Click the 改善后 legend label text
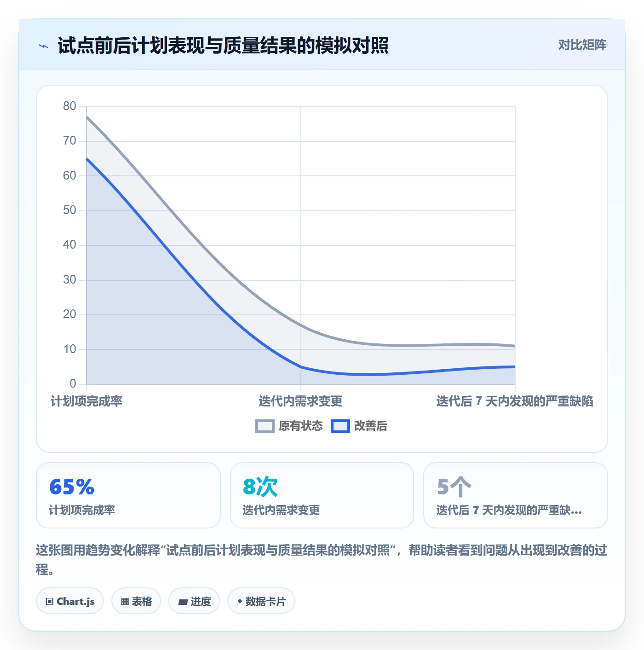Image resolution: width=644 pixels, height=650 pixels. pos(370,426)
